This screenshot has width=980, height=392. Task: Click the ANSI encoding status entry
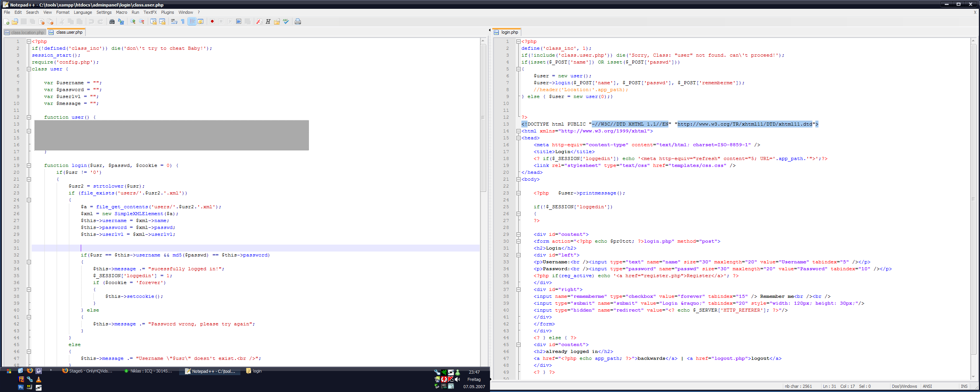coord(927,386)
